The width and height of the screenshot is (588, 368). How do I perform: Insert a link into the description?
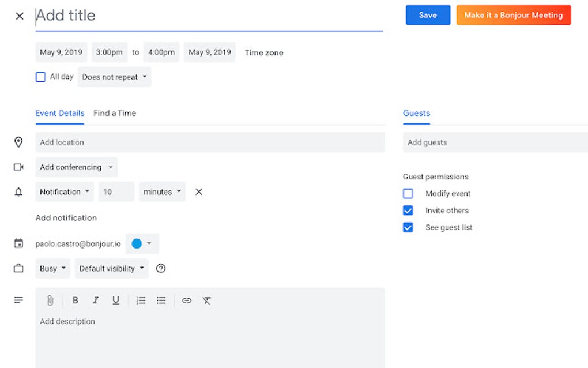[x=186, y=300]
